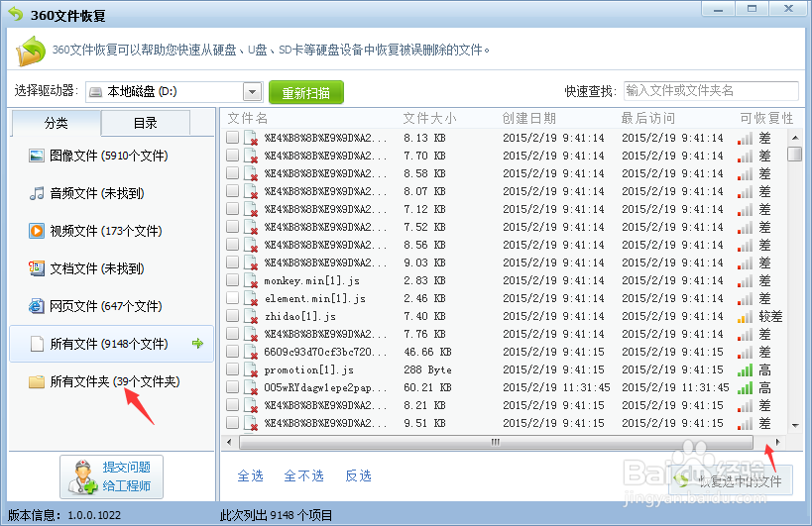Sort by 文件名 column header
The width and height of the screenshot is (812, 526).
[x=248, y=119]
